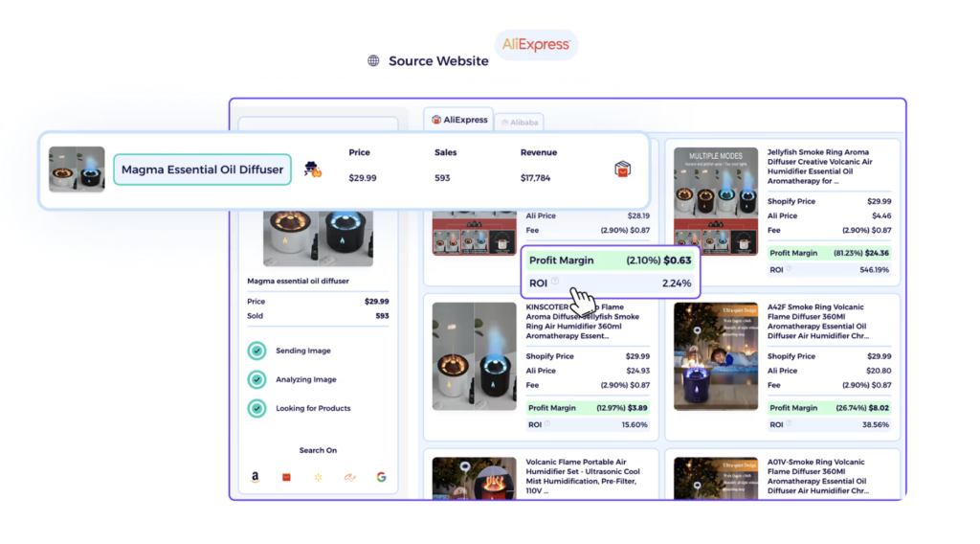
Task: Click the Ali Price $4.46 value
Action: [x=881, y=215]
